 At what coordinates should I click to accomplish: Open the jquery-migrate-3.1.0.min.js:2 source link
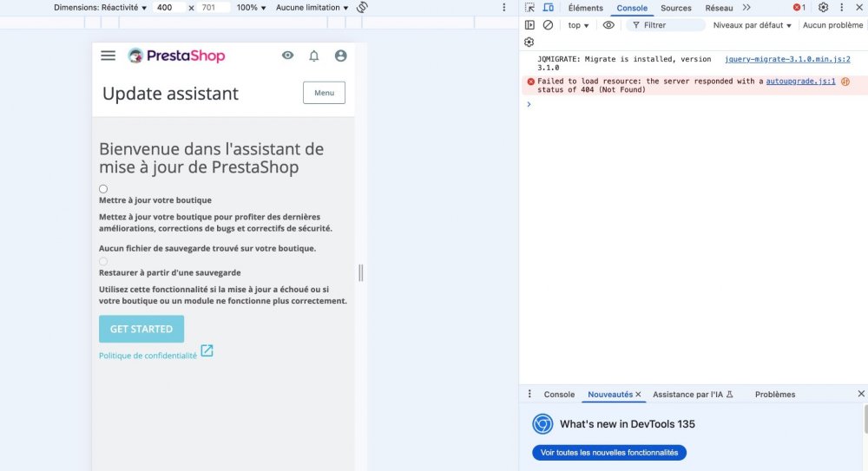coord(787,59)
